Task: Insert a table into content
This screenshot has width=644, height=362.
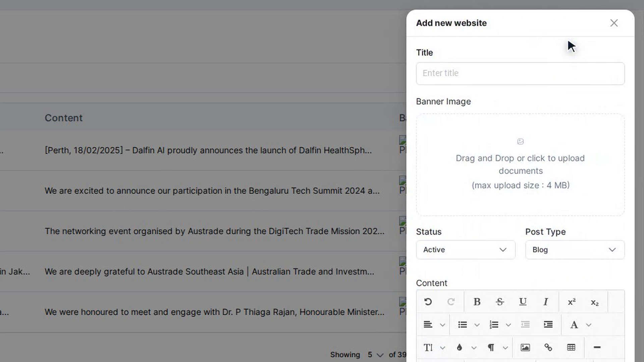Action: click(x=571, y=348)
